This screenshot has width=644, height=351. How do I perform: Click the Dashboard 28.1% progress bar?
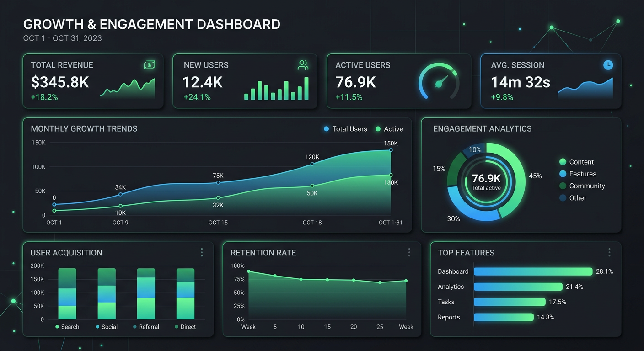point(533,271)
